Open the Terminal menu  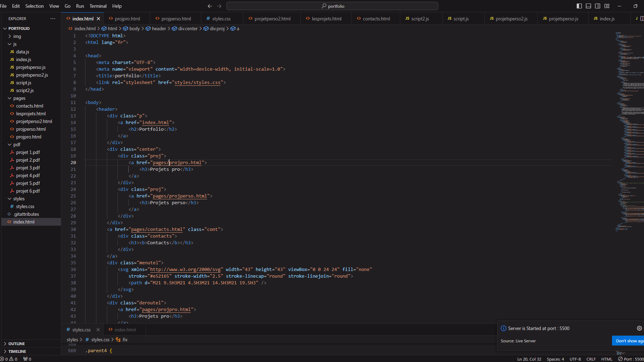click(98, 6)
